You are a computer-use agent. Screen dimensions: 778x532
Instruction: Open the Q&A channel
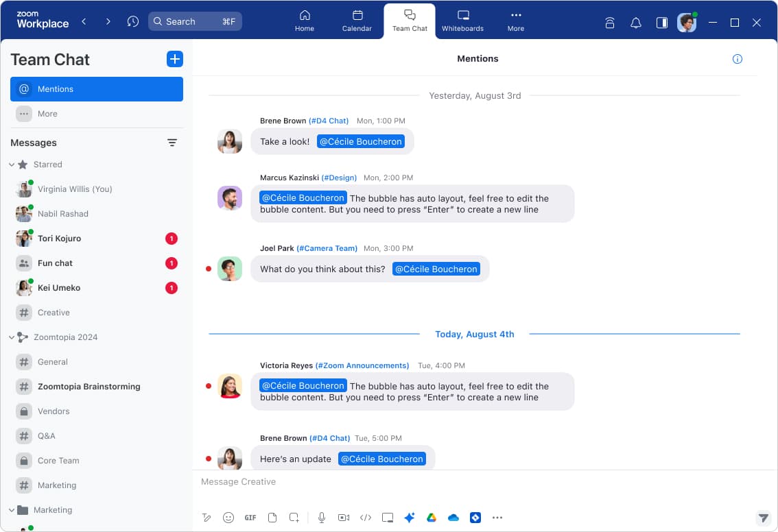point(97,436)
